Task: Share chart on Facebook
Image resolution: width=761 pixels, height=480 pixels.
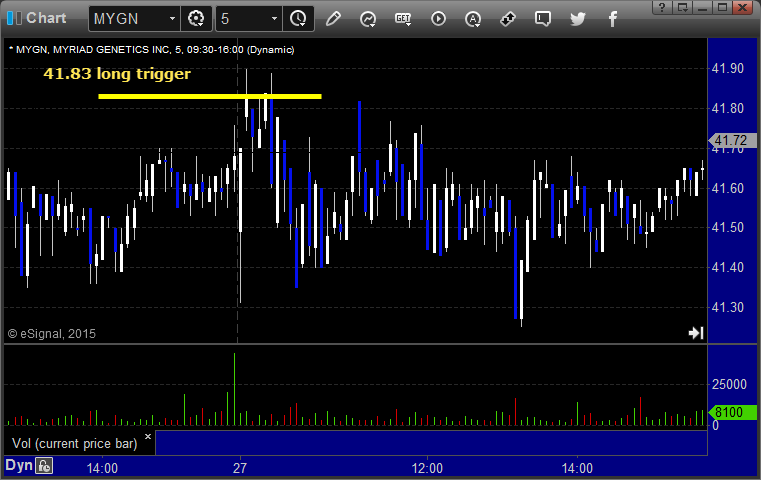Action: [612, 19]
